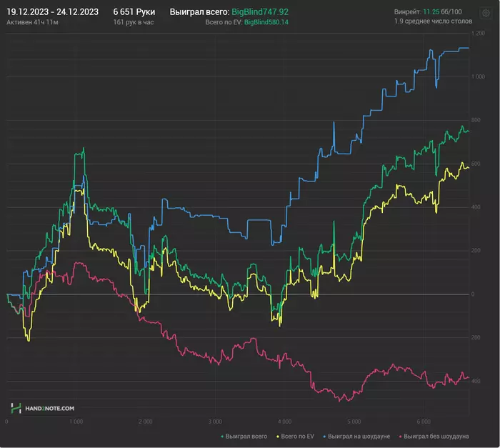The width and height of the screenshot is (500, 448).
Task: Hide the Выиграл на шоудауне series
Action: coord(357,435)
